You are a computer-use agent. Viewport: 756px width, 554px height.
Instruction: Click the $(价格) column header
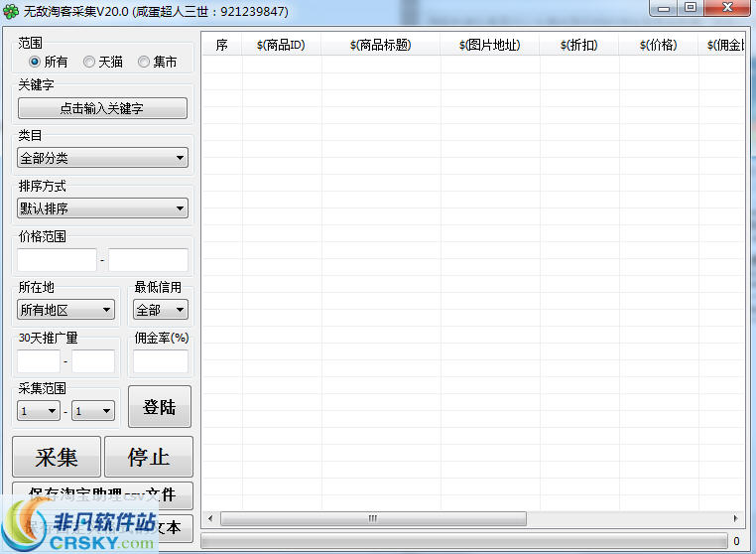(659, 45)
